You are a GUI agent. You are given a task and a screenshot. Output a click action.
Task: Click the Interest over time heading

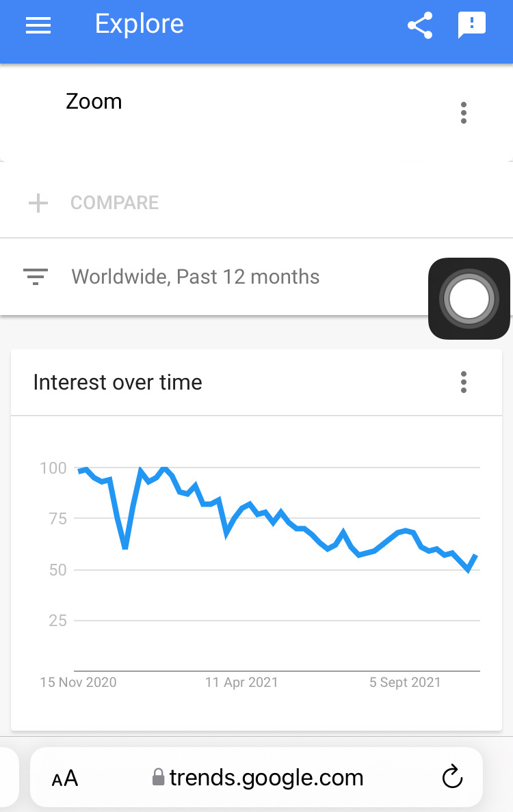coord(118,382)
